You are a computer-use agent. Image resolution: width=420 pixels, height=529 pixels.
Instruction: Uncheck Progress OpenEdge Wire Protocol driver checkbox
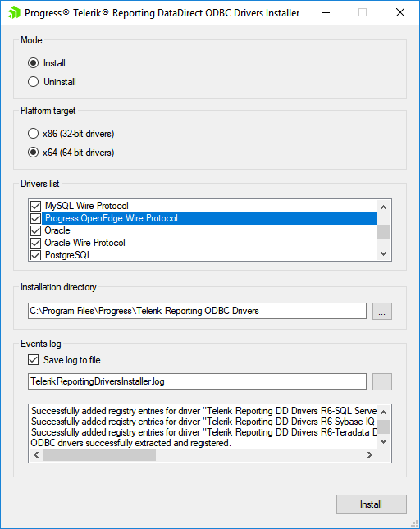click(36, 218)
